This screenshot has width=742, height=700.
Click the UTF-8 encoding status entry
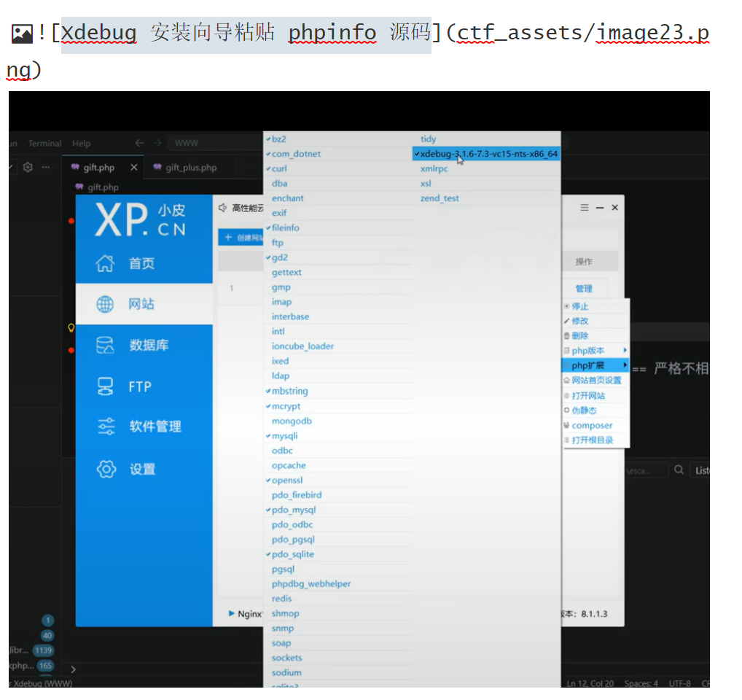click(679, 683)
